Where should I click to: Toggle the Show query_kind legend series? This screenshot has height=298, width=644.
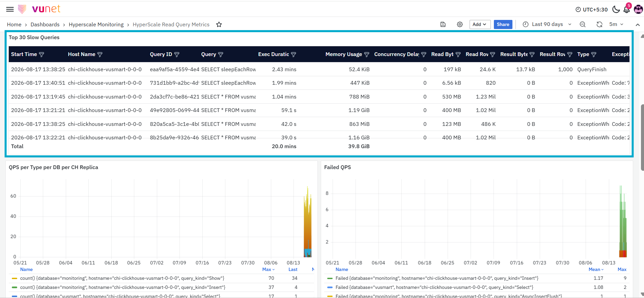click(122, 278)
